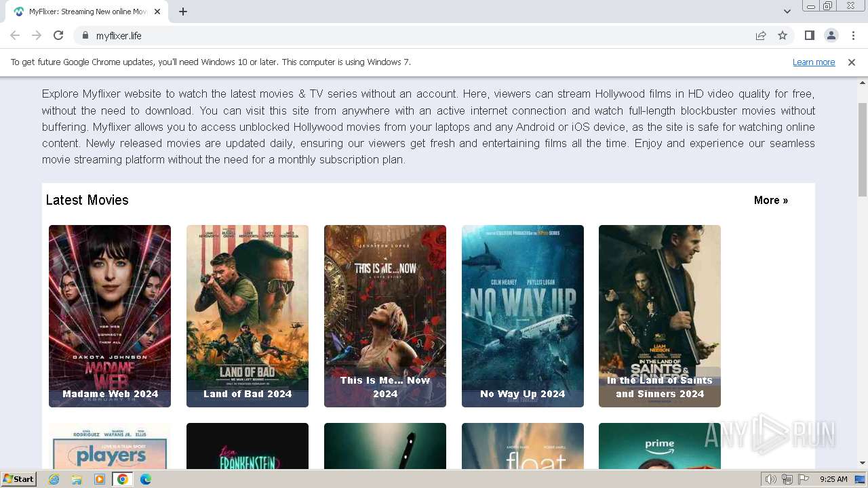Open No Way Up 2024 poster
The width and height of the screenshot is (868, 488).
point(523,316)
